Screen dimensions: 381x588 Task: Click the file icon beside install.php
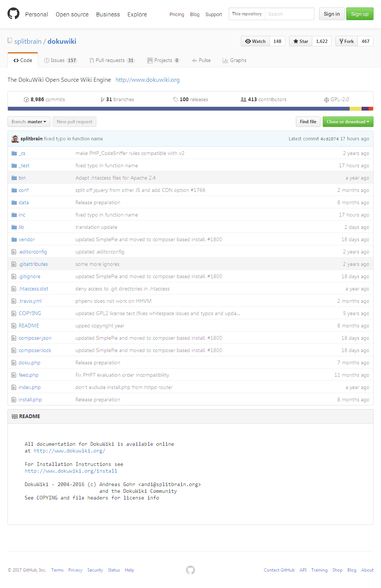coord(14,399)
